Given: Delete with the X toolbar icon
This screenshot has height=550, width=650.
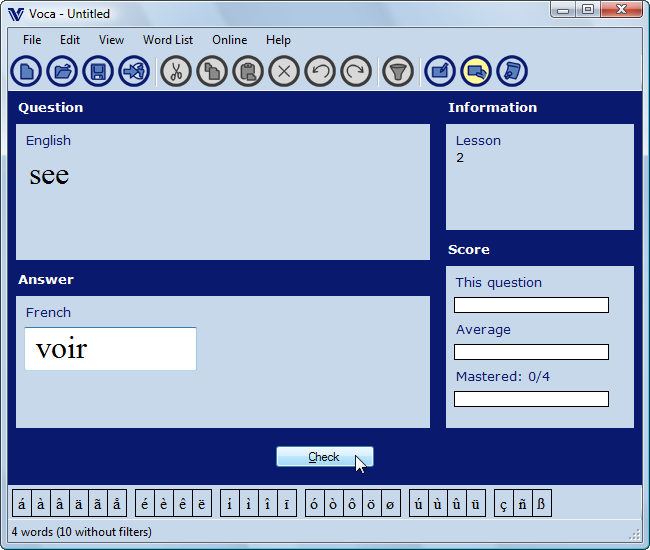Looking at the screenshot, I should tap(284, 71).
